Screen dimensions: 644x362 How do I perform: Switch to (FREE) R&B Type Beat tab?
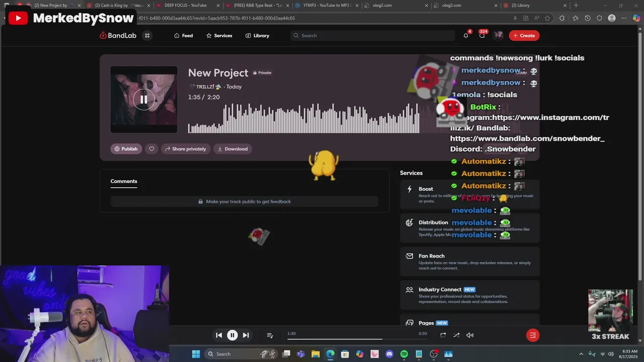[x=258, y=6]
